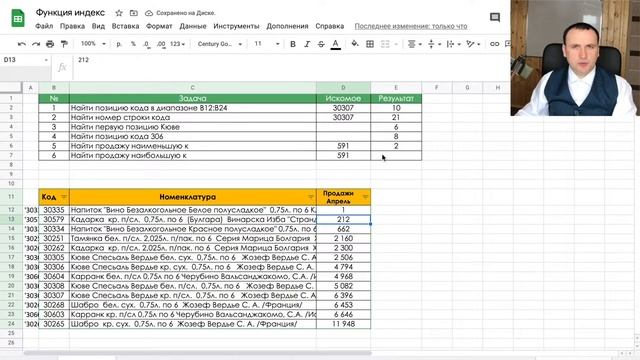Open the Файл menu
This screenshot has height=360, width=640.
pyautogui.click(x=44, y=26)
